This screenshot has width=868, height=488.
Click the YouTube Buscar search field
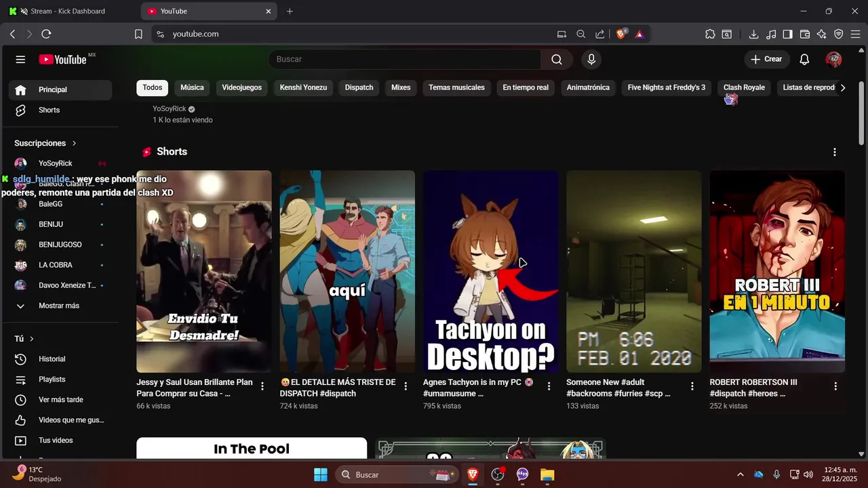click(x=405, y=60)
